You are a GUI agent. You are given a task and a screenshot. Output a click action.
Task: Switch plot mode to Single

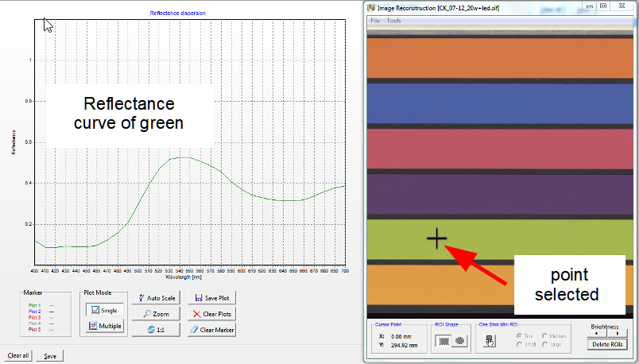pyautogui.click(x=105, y=309)
